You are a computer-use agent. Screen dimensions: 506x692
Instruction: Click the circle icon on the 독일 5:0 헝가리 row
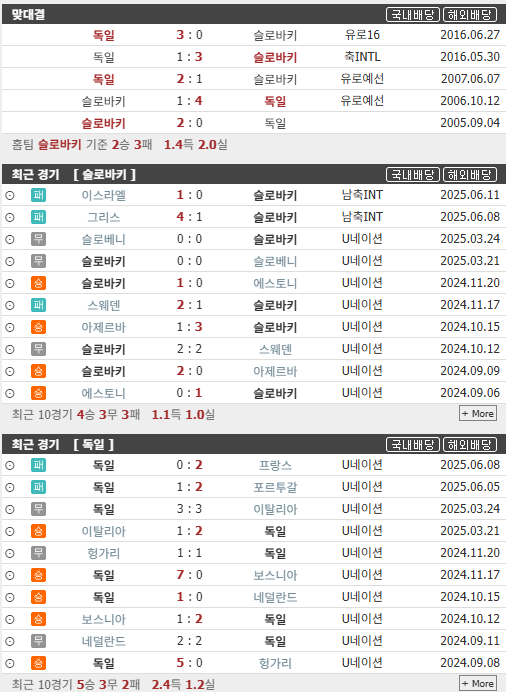pyautogui.click(x=10, y=663)
